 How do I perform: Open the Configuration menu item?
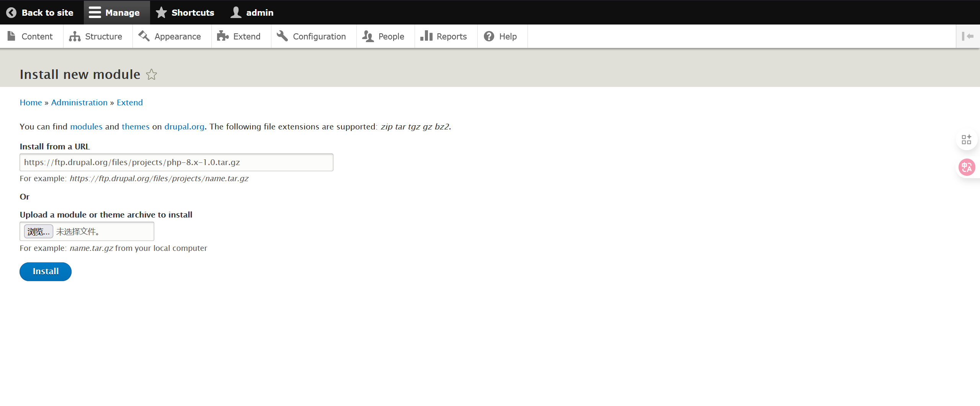312,36
